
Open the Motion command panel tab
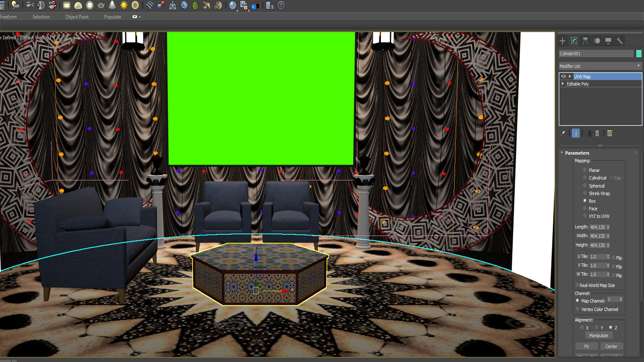(597, 41)
